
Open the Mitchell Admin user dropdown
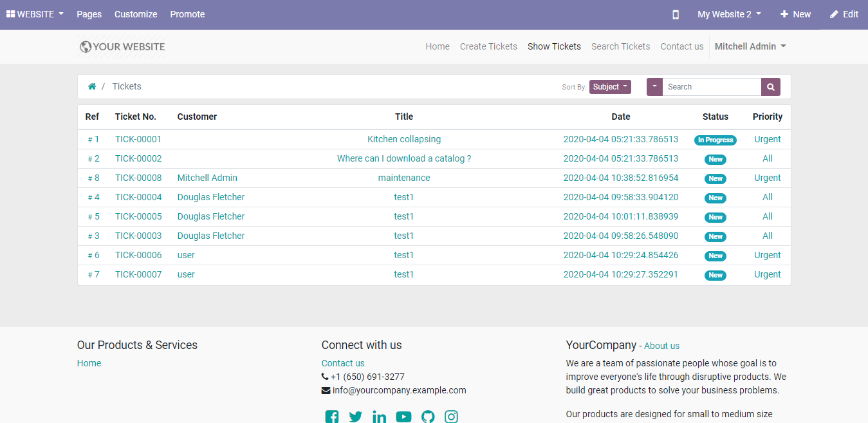pyautogui.click(x=750, y=46)
